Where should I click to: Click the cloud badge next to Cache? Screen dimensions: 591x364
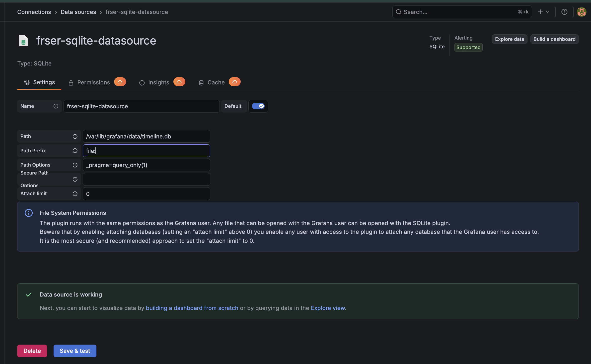tap(235, 82)
